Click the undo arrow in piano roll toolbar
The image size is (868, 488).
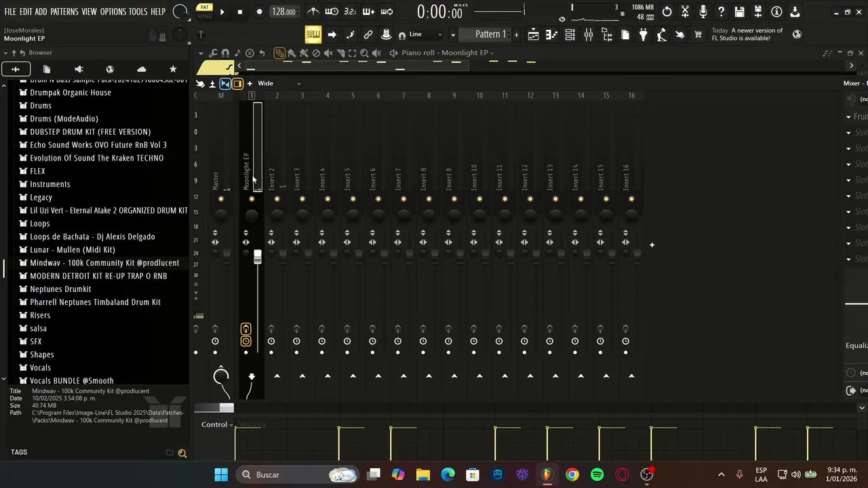click(x=262, y=53)
